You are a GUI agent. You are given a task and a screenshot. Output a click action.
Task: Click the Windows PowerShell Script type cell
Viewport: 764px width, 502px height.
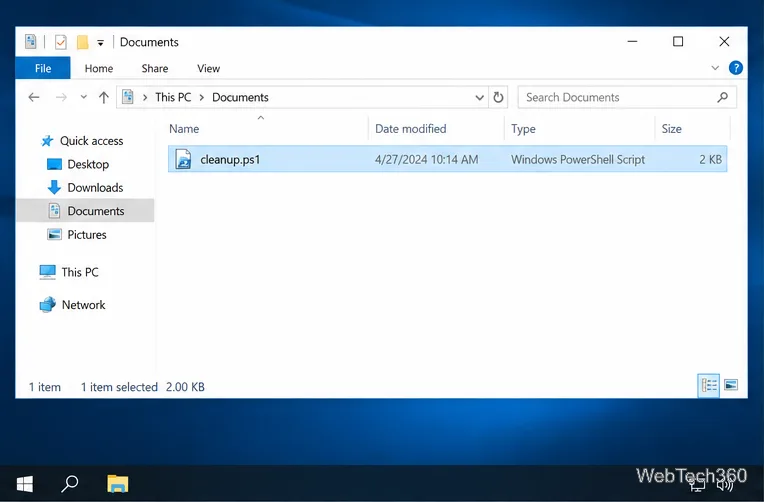point(578,159)
